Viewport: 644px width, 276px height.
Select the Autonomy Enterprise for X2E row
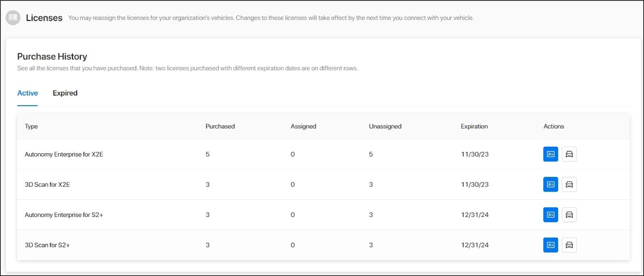(x=64, y=154)
